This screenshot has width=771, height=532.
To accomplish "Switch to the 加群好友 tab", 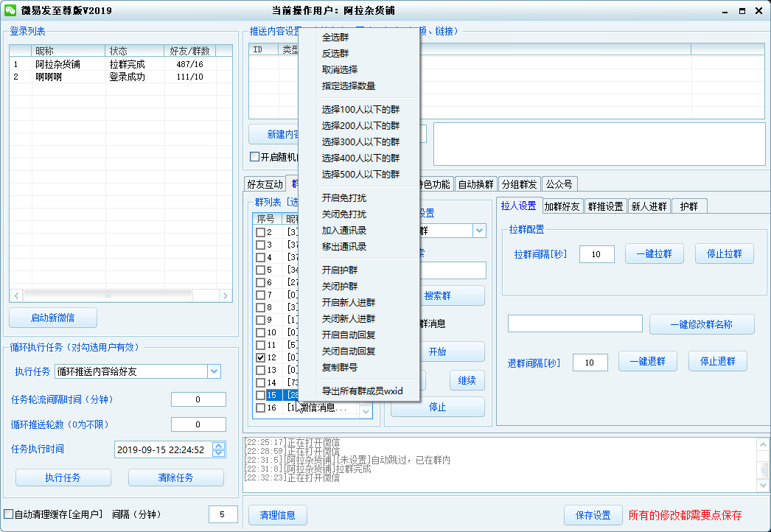I will [x=562, y=206].
